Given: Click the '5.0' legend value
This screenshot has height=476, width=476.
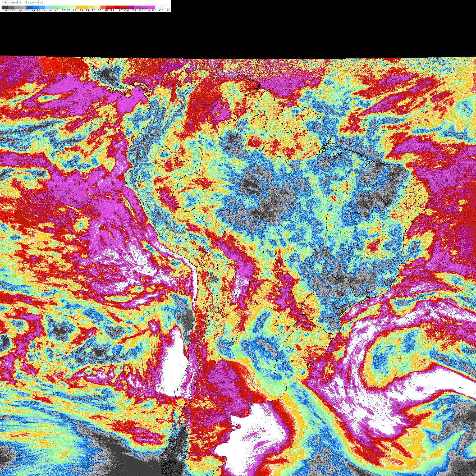Looking at the screenshot, I should [63, 10].
